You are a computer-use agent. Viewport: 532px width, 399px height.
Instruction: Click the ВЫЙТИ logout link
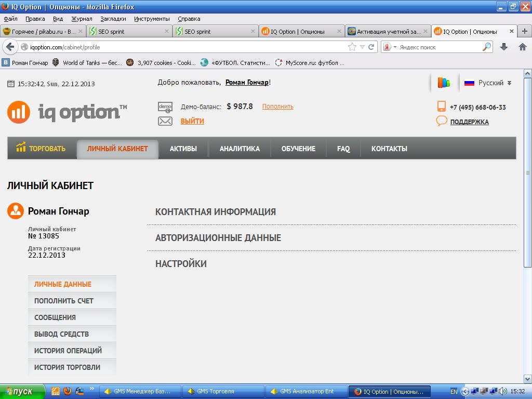(192, 121)
